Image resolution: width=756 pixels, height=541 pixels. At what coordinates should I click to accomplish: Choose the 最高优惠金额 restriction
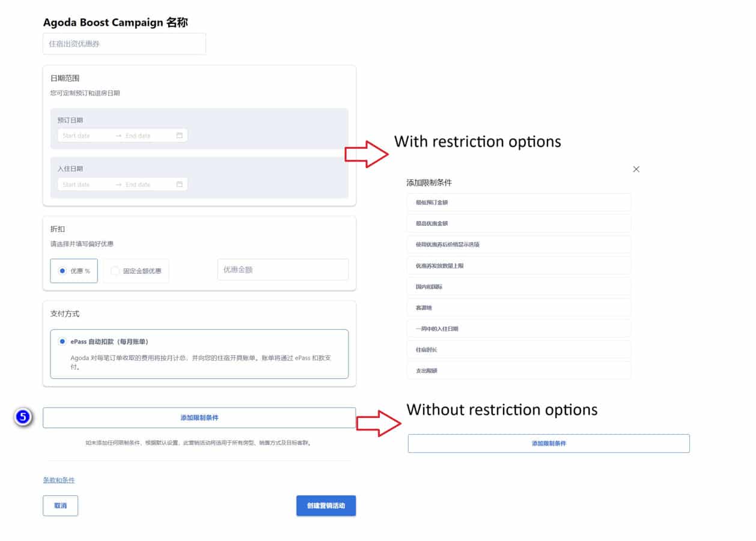519,223
